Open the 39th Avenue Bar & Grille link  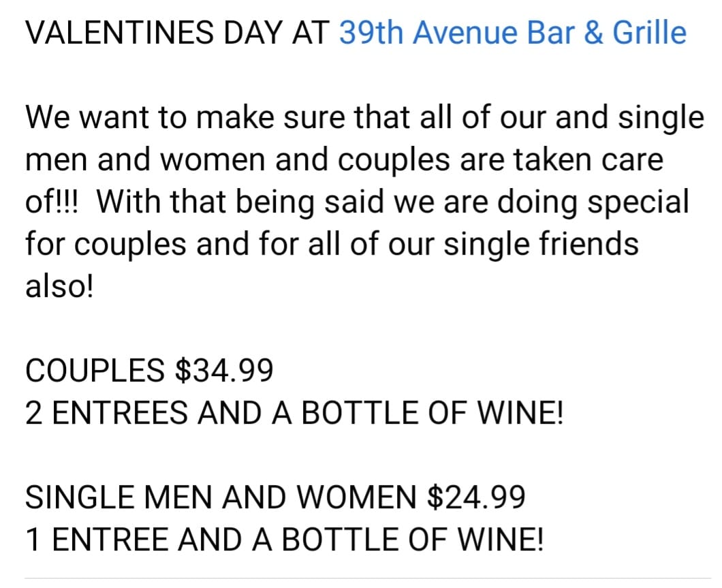512,33
